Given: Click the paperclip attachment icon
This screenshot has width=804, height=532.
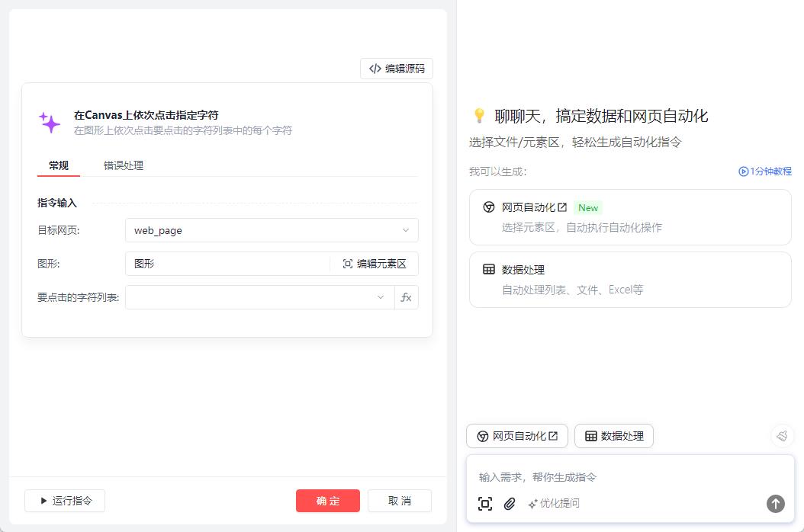Looking at the screenshot, I should 509,504.
